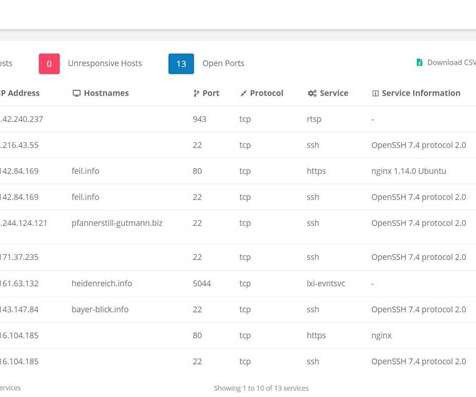Screen dimensions: 476x397
Task: Click nginx 1.14.0 Ubuntu service information
Action: pyautogui.click(x=409, y=171)
